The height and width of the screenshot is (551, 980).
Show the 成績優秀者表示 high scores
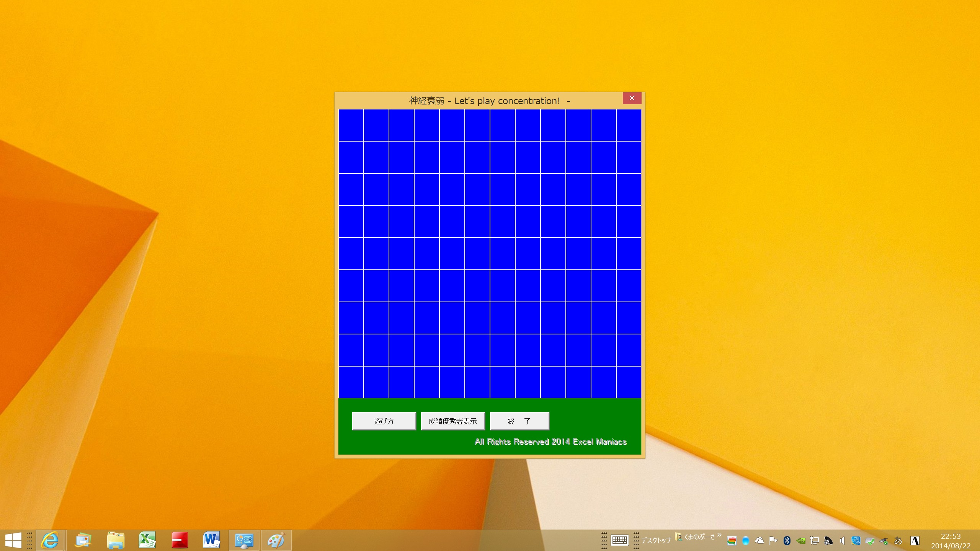(x=452, y=421)
